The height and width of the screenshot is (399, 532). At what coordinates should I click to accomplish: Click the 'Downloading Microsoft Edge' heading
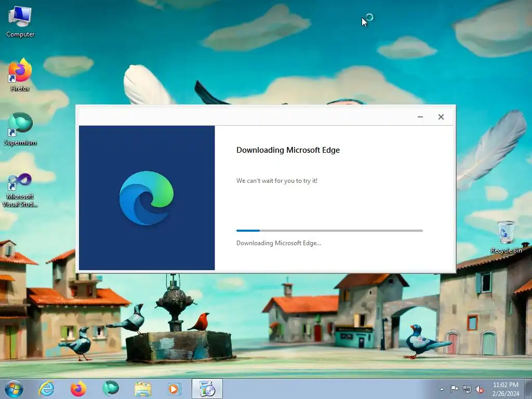[x=288, y=150]
